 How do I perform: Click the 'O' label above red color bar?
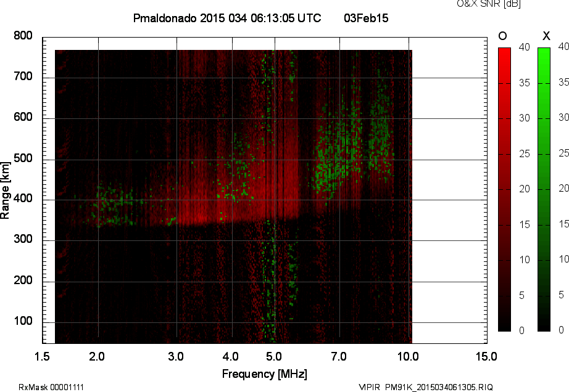click(x=502, y=36)
